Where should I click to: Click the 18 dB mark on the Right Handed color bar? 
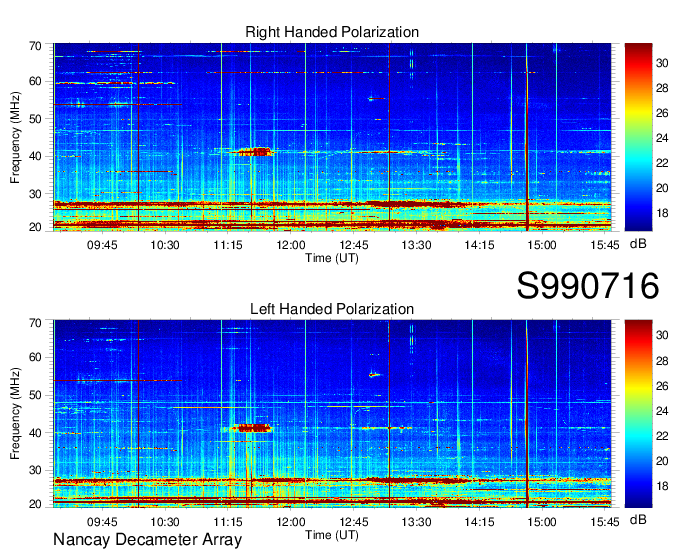[662, 213]
